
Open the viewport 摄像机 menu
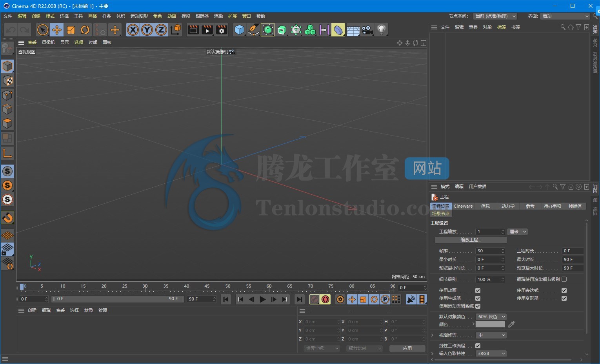(48, 42)
